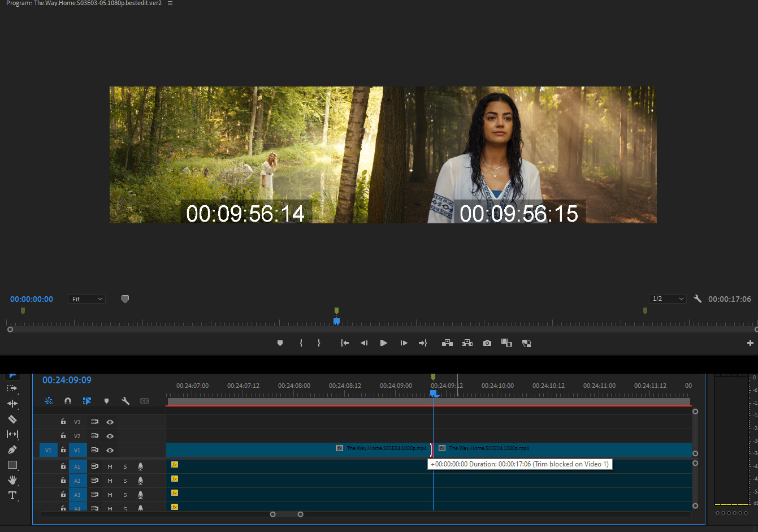The height and width of the screenshot is (532, 758).
Task: Select the Ripple Edit tool
Action: pos(12,404)
